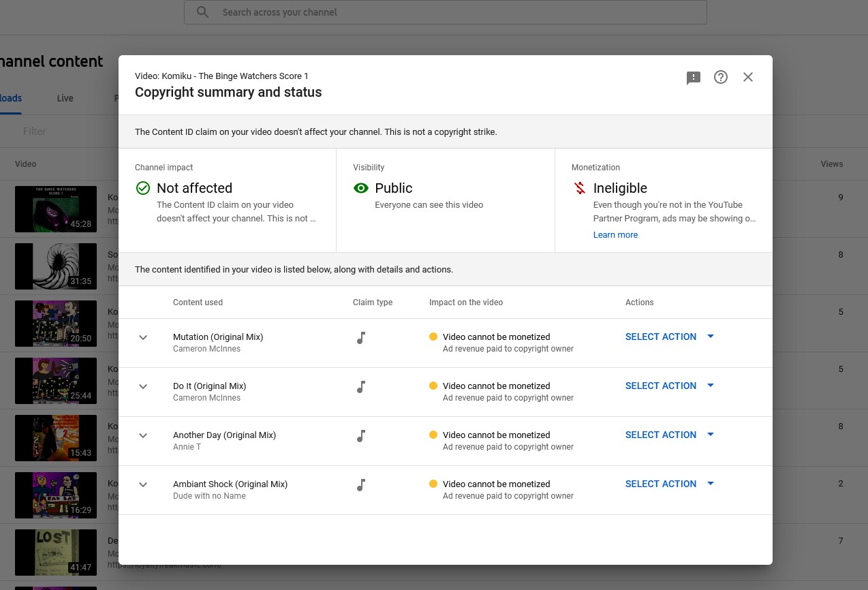Image resolution: width=868 pixels, height=590 pixels.
Task: Click the Actions column header
Action: (x=640, y=302)
